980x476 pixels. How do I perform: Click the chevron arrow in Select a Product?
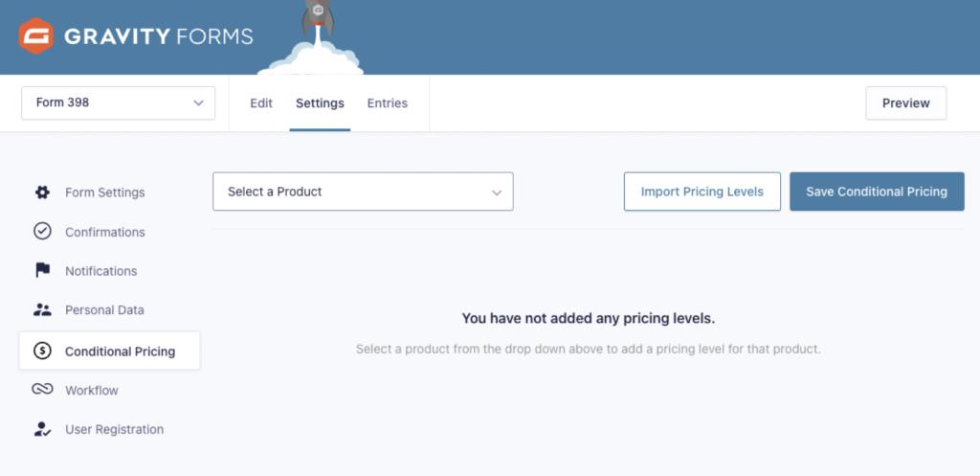point(497,193)
